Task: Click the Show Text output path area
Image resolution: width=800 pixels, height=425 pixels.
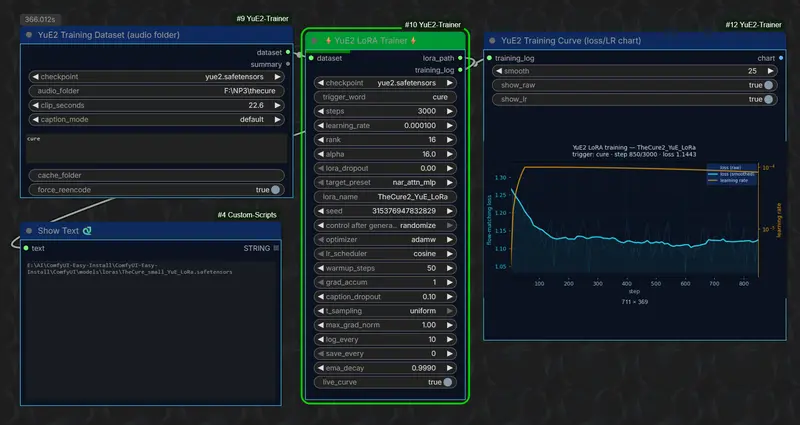Action: [x=151, y=331]
